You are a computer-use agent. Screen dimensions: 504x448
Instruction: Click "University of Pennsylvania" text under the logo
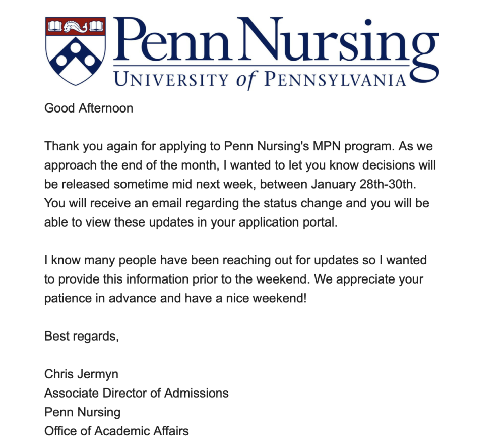(260, 80)
